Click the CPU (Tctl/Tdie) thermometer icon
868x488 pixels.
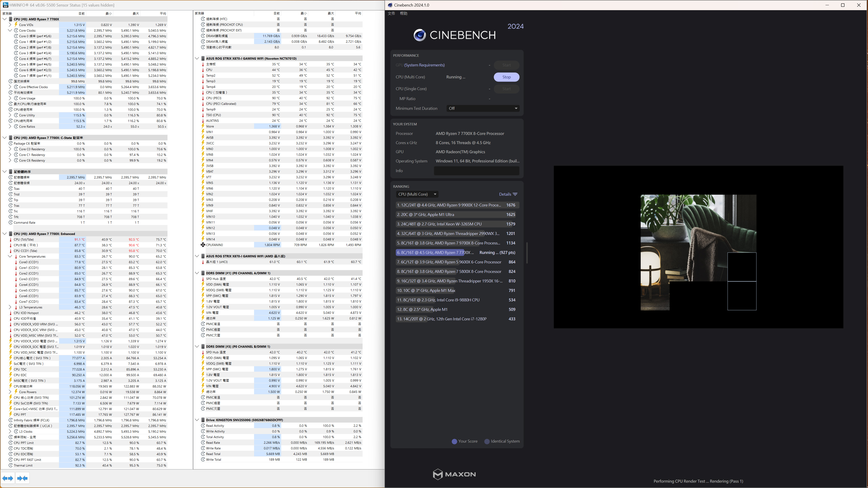click(x=10, y=239)
